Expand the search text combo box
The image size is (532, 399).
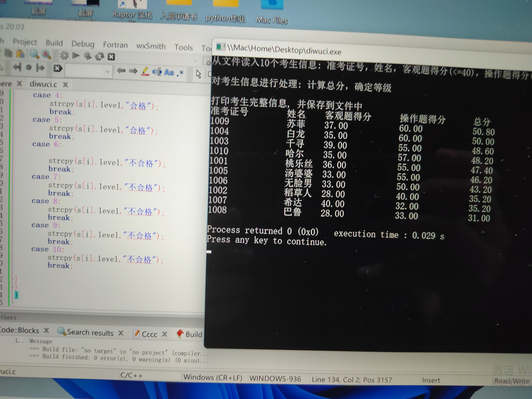coord(108,71)
